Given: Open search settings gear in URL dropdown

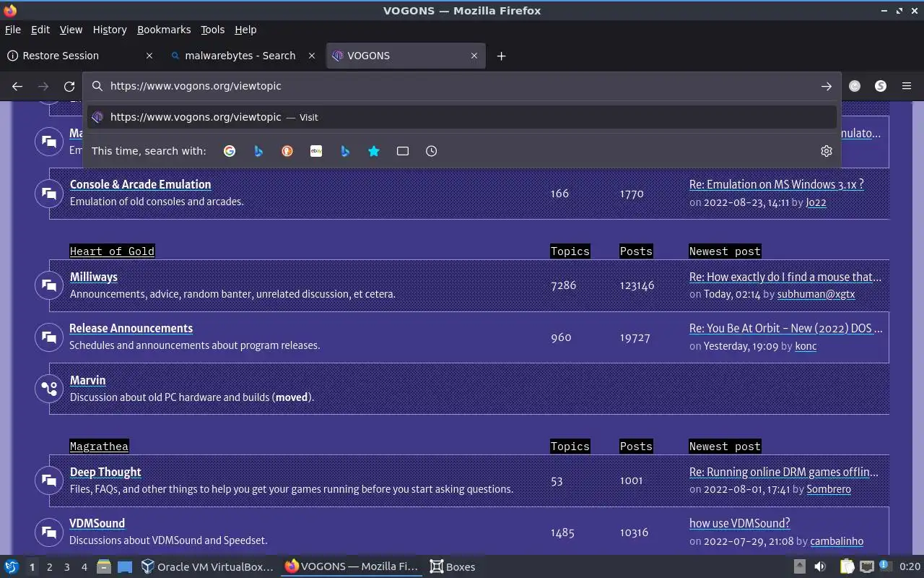Looking at the screenshot, I should tap(827, 151).
